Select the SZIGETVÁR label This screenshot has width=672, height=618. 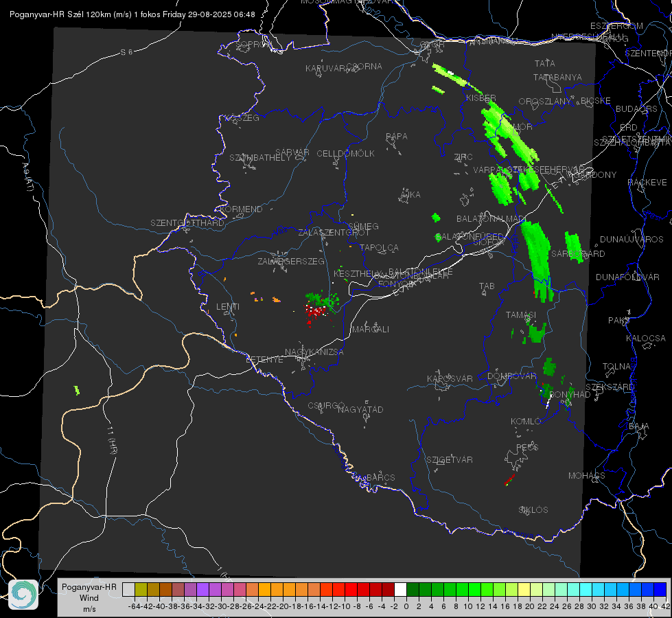point(450,460)
